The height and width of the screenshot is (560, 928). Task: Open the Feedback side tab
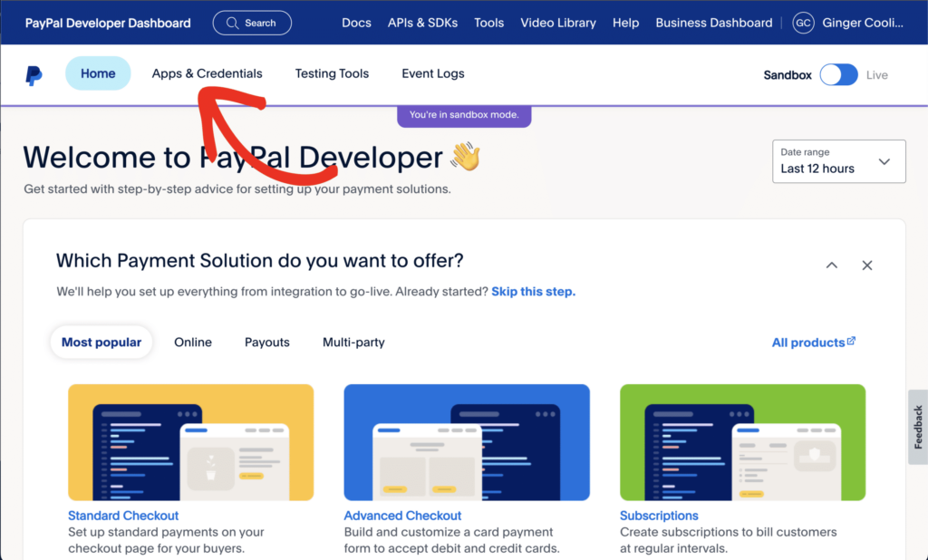point(918,427)
